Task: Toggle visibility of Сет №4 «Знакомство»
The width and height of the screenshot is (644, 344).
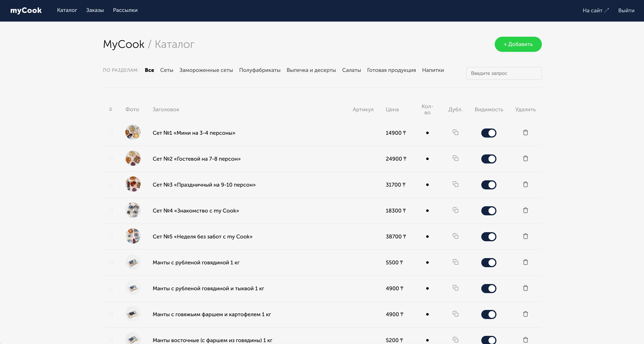Action: click(x=489, y=211)
